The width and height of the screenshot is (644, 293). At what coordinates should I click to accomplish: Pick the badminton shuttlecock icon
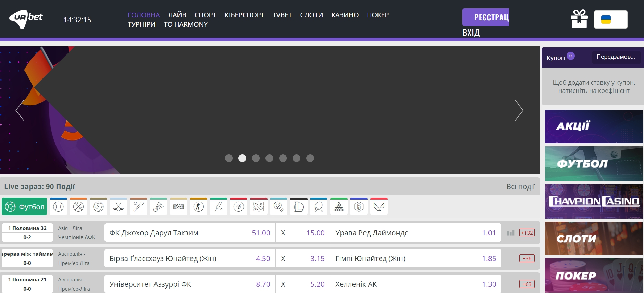coord(158,207)
